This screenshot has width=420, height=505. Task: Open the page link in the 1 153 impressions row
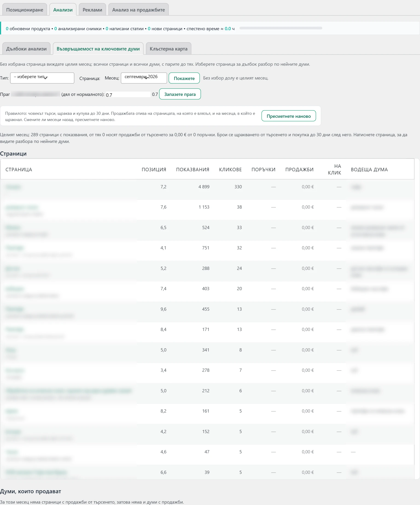click(x=22, y=207)
